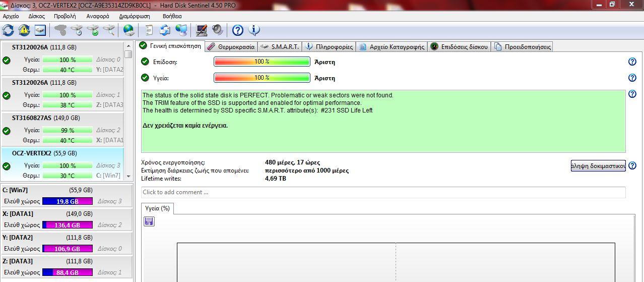The width and height of the screenshot is (644, 282).
Task: Click the blue question mark toolbar icon
Action: click(238, 30)
